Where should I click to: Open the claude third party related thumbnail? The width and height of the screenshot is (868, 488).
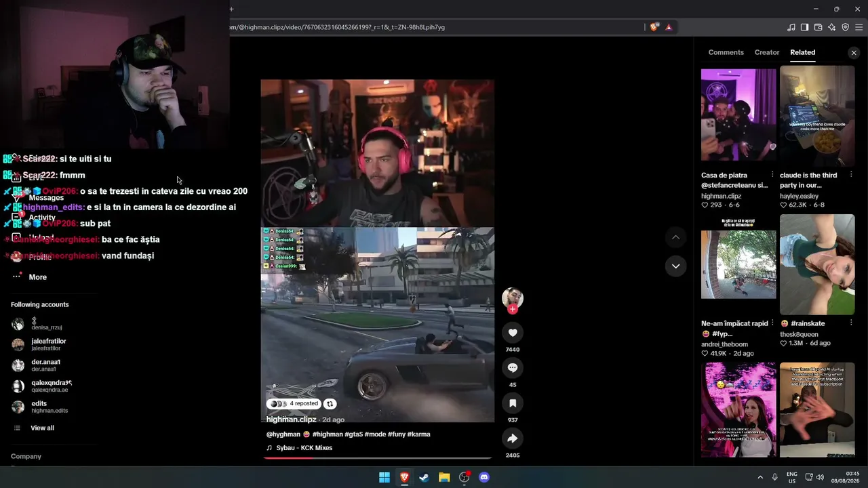click(x=817, y=116)
